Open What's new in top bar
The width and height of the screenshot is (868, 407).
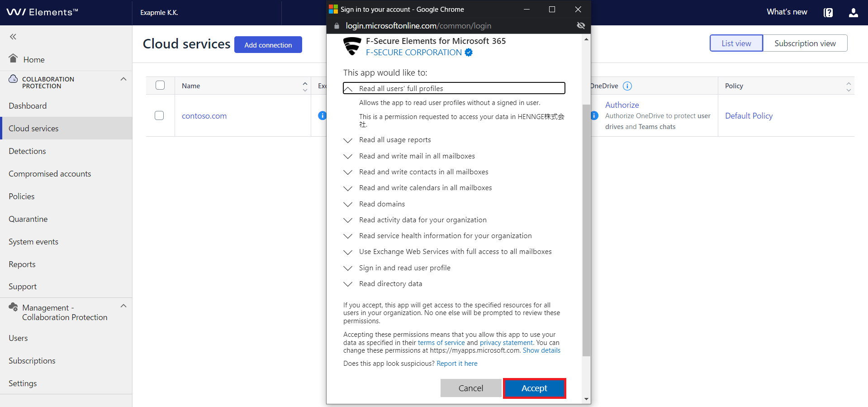787,12
